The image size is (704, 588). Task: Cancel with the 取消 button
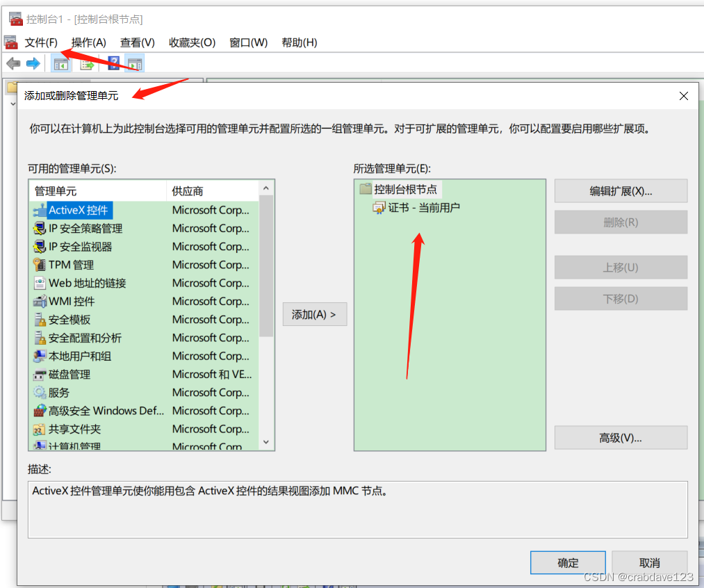(x=650, y=563)
